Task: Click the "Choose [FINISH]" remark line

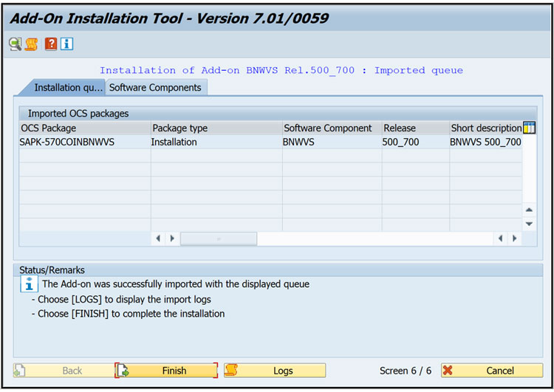Action: pos(128,314)
